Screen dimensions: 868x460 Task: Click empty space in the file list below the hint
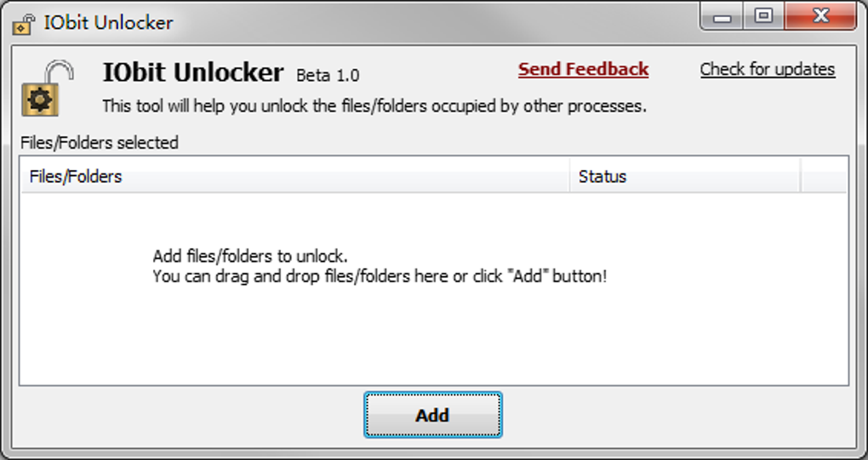coord(425,340)
